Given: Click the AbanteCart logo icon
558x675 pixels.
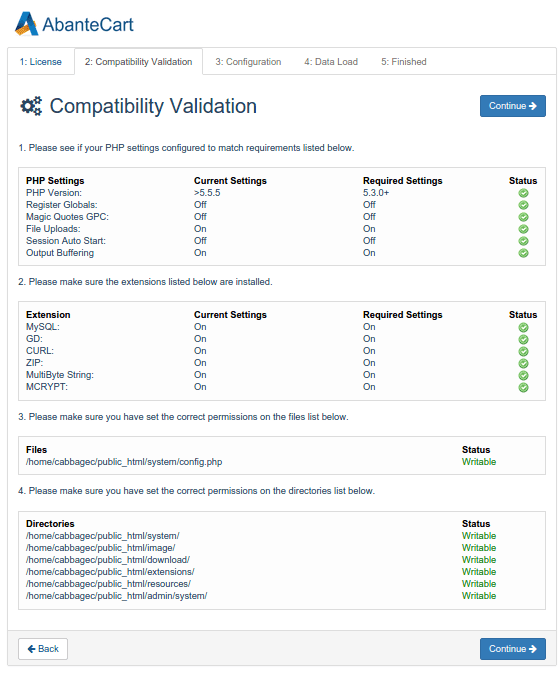Looking at the screenshot, I should pos(26,24).
